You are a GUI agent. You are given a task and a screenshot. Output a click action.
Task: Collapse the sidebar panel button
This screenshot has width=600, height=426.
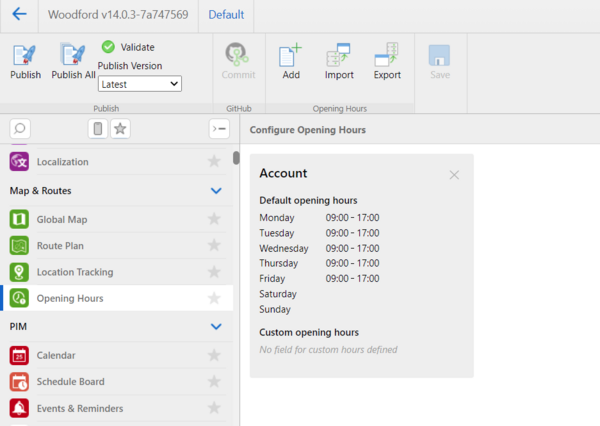tap(218, 128)
